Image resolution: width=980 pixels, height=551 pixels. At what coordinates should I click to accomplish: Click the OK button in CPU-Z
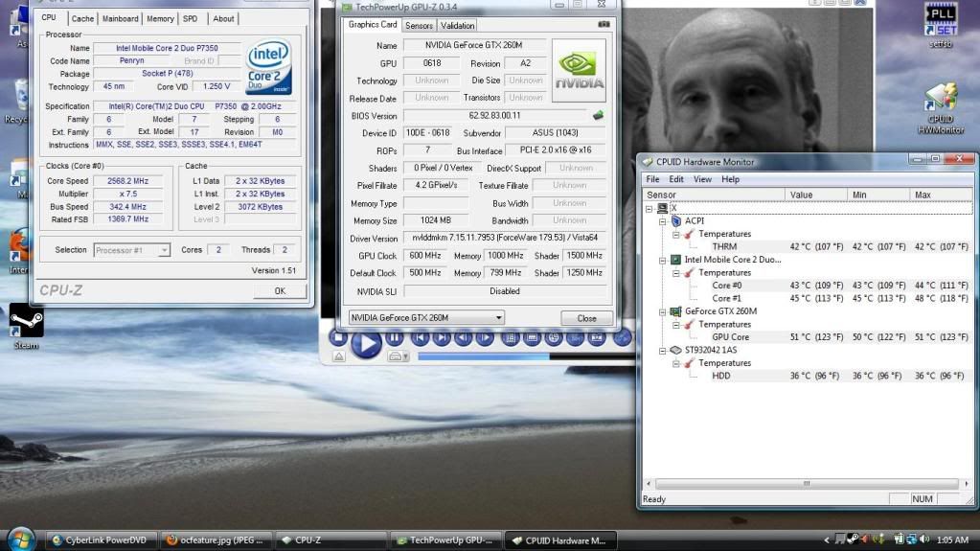pyautogui.click(x=280, y=290)
